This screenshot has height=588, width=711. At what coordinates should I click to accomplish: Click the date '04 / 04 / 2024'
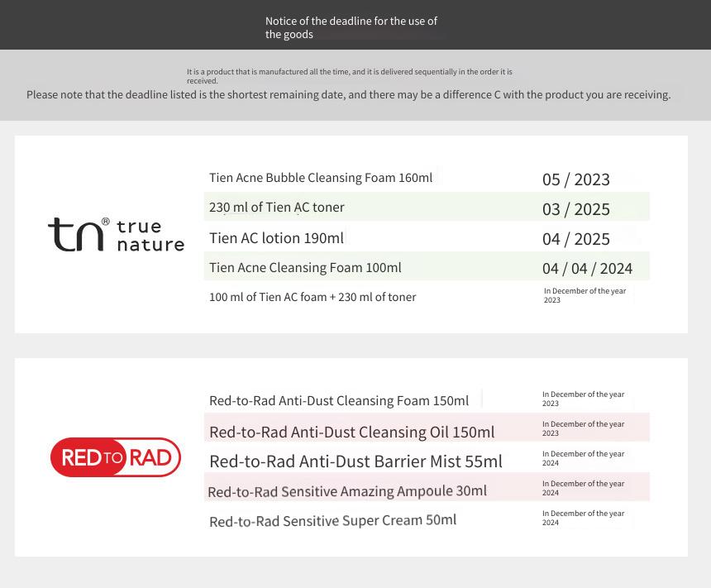(x=587, y=269)
